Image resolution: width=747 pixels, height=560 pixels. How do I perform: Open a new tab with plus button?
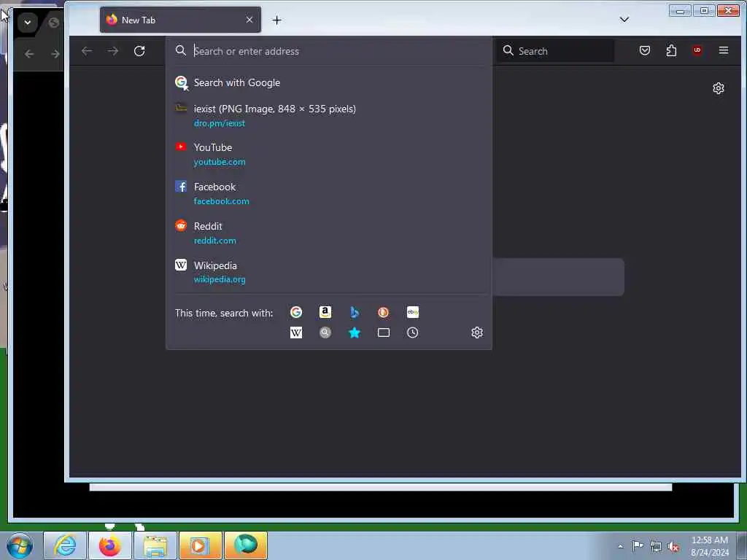click(x=276, y=20)
